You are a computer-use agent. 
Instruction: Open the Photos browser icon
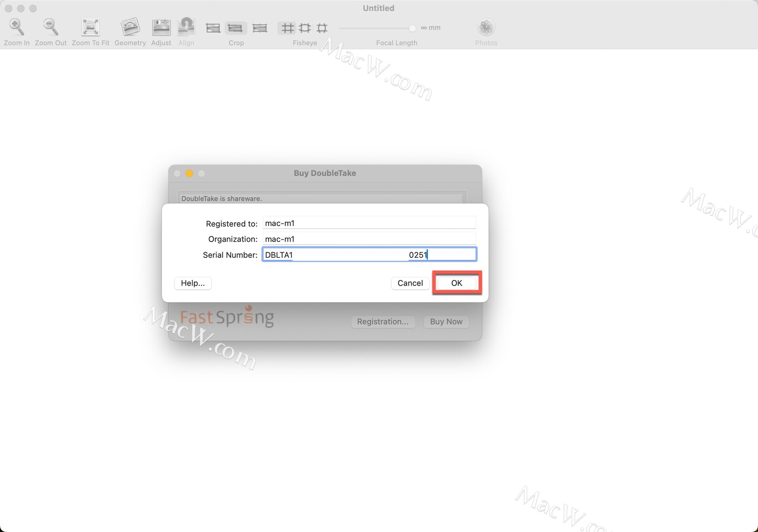click(x=486, y=28)
